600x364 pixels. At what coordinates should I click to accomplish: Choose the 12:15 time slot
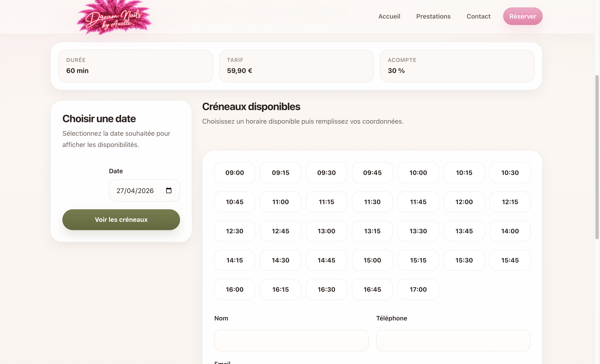[510, 202]
